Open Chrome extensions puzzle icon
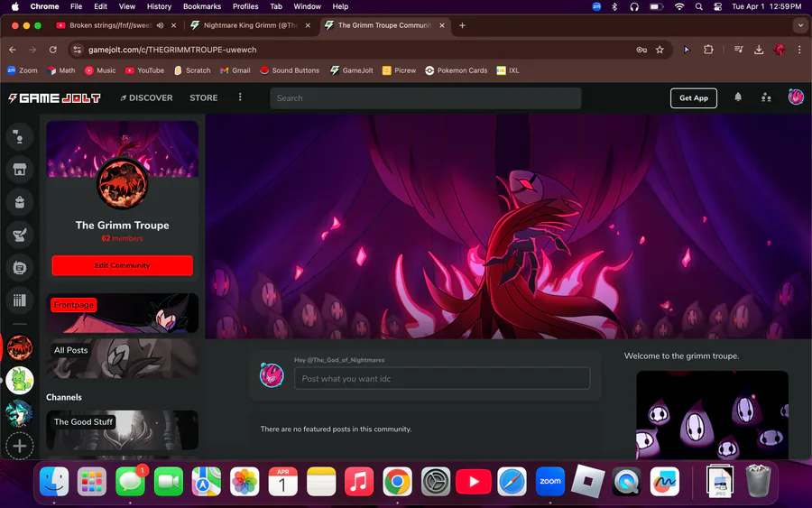This screenshot has width=812, height=508. click(708, 50)
